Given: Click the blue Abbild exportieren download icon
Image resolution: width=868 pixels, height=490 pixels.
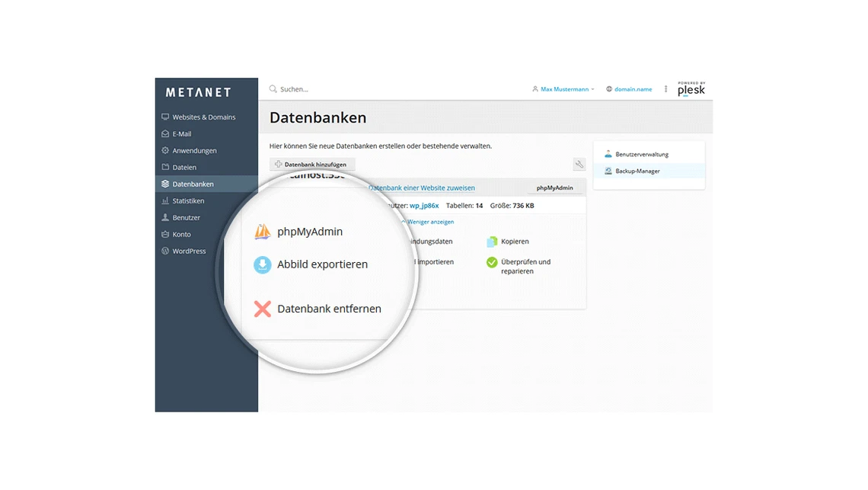Looking at the screenshot, I should [262, 264].
